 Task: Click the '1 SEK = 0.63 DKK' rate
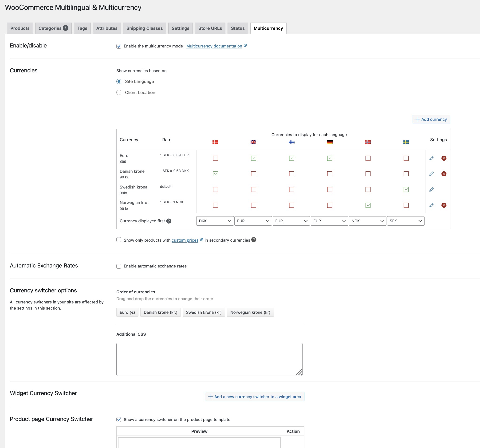pos(174,171)
